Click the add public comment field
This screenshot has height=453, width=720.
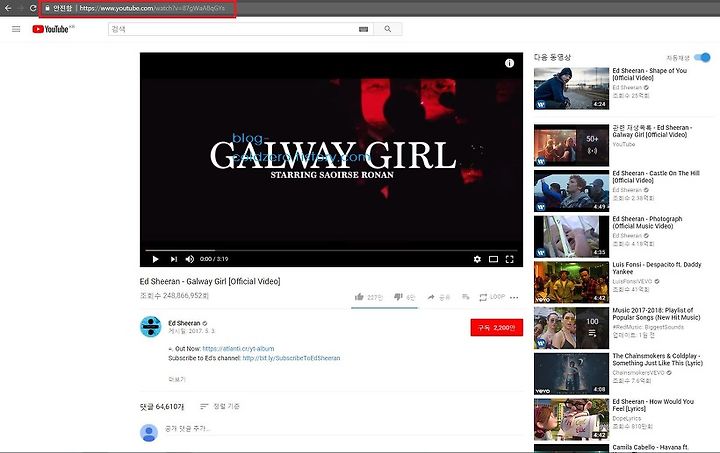click(x=343, y=429)
